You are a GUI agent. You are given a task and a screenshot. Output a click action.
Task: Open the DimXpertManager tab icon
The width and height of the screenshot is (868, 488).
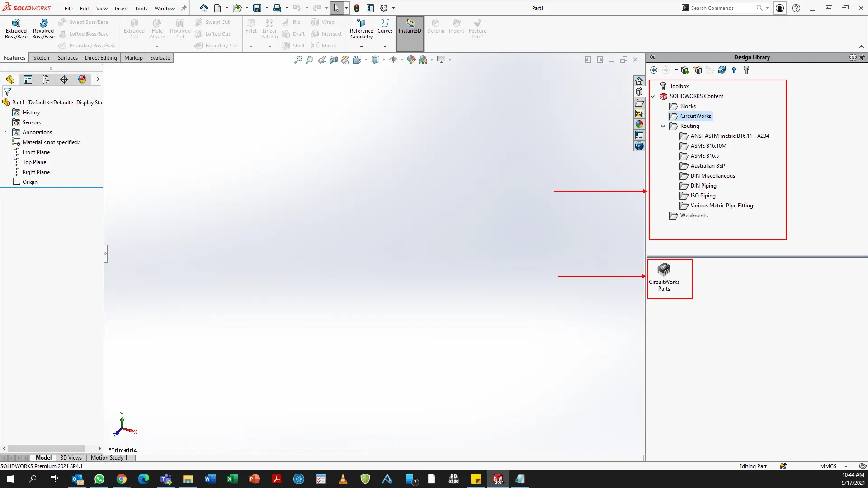(64, 80)
